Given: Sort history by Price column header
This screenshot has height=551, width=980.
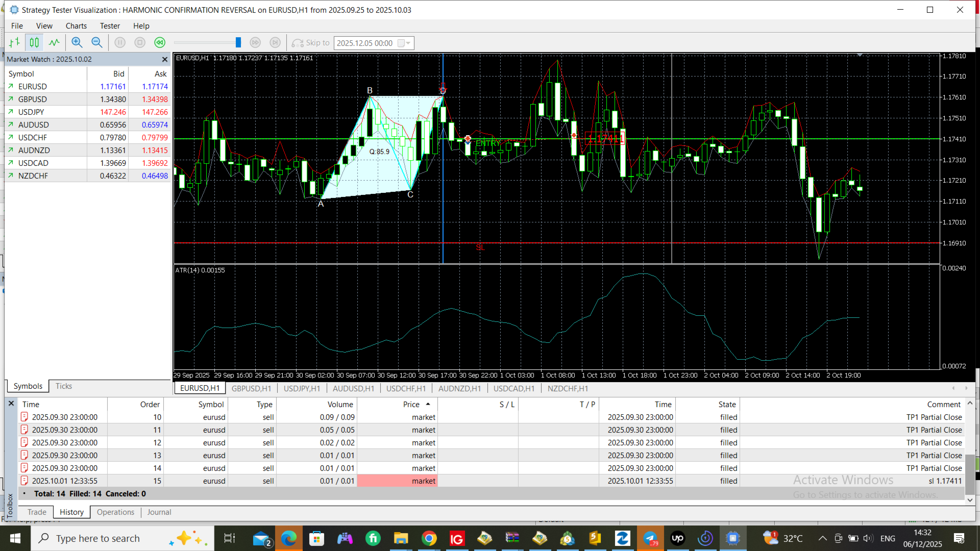Looking at the screenshot, I should click(411, 405).
